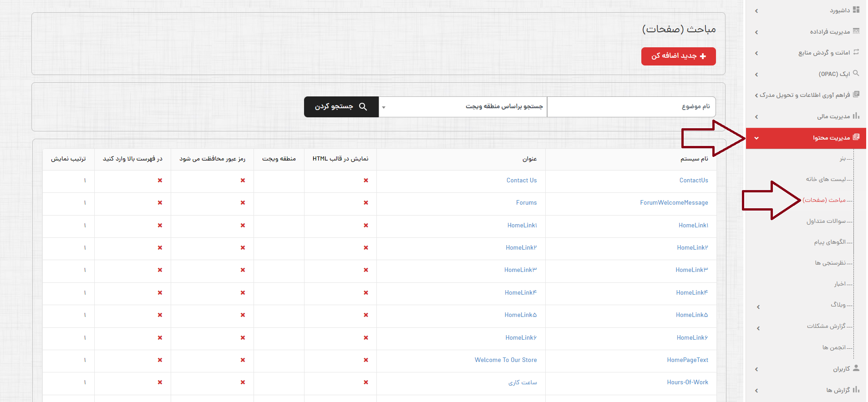Click the OPAC search magnifier icon

click(856, 73)
